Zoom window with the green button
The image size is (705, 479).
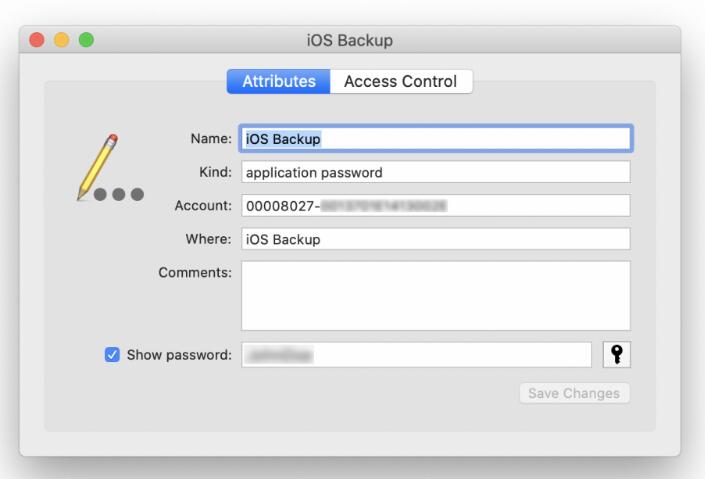pyautogui.click(x=86, y=40)
